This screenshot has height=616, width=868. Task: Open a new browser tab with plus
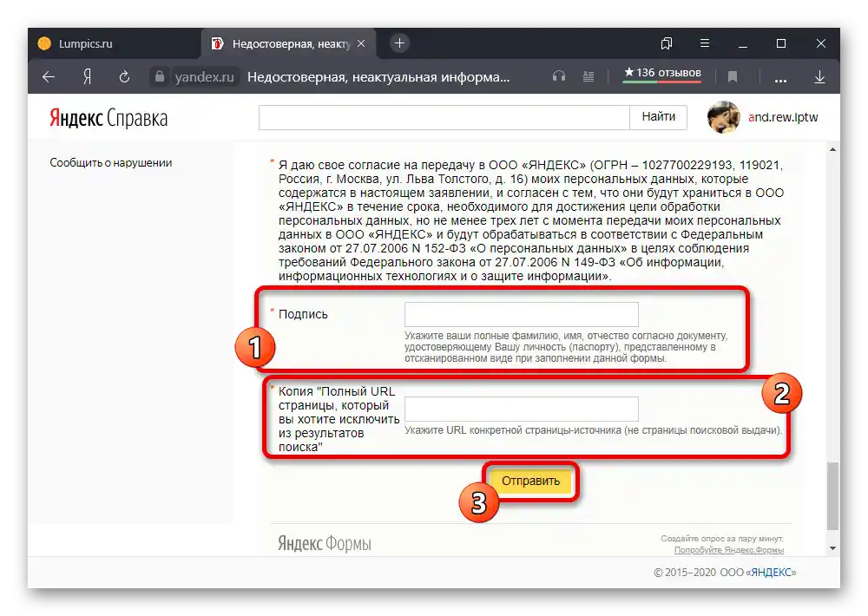tap(398, 43)
